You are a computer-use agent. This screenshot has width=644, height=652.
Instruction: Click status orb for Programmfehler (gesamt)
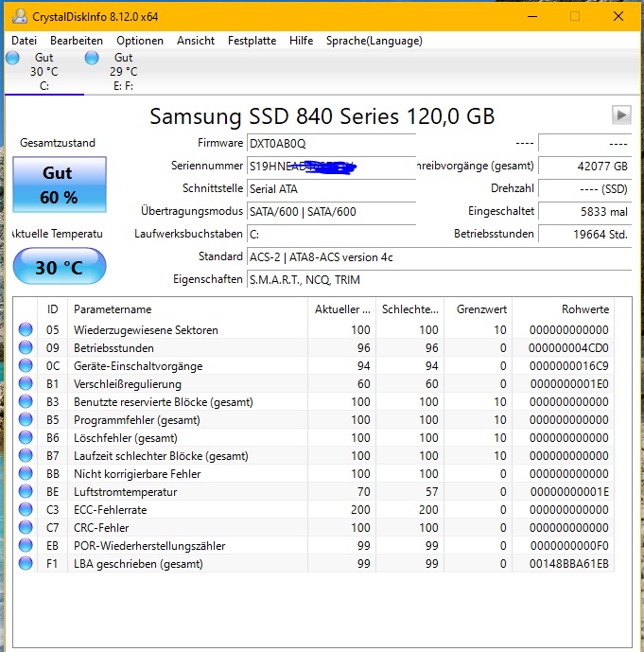pos(26,419)
